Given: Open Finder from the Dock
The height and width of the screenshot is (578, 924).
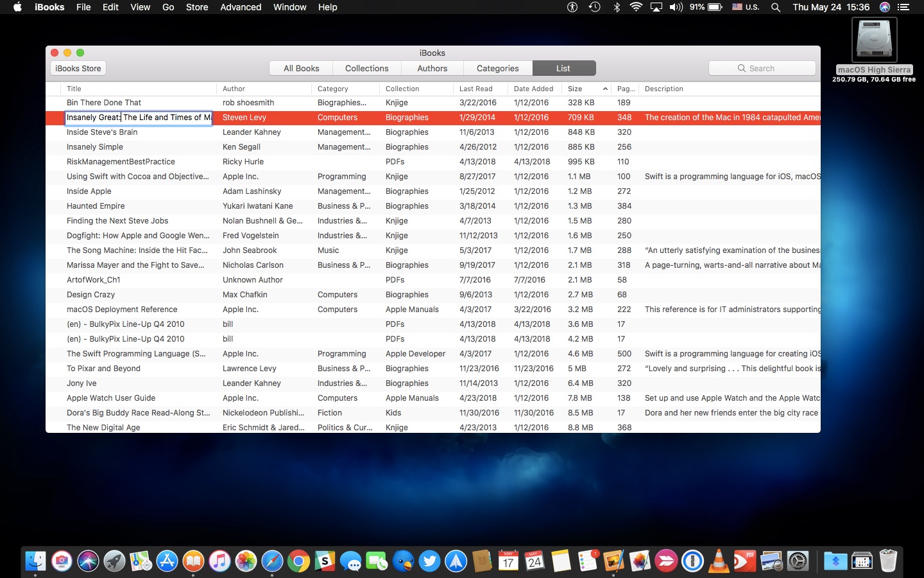Looking at the screenshot, I should tap(35, 561).
